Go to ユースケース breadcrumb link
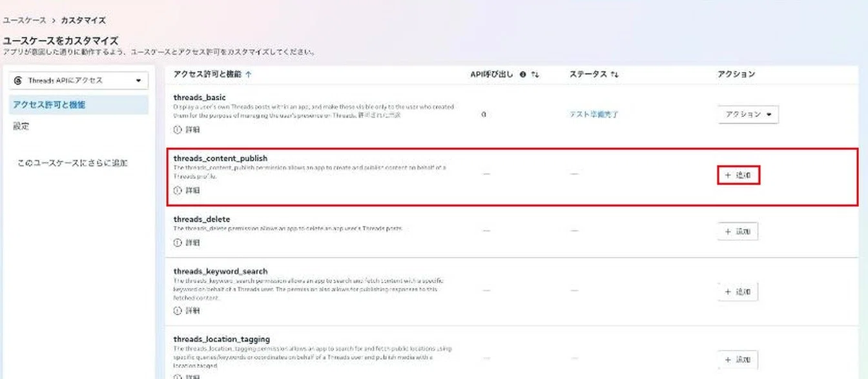Viewport: 868px width, 379px height. 25,21
